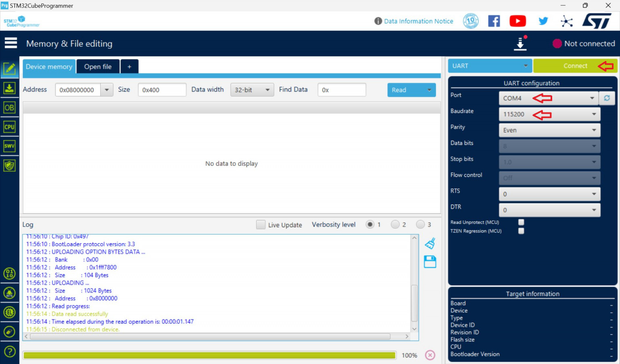Switch to the Open file tab

(x=98, y=67)
